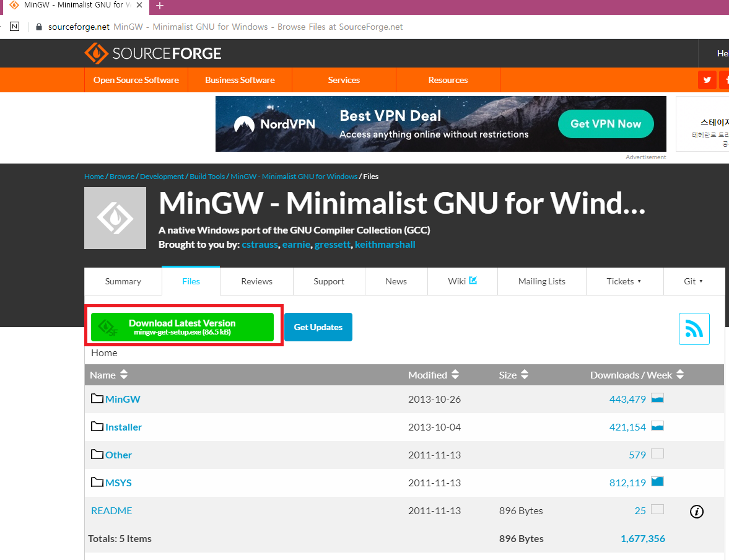The height and width of the screenshot is (560, 729).
Task: Open earnie profile link
Action: pyautogui.click(x=296, y=245)
